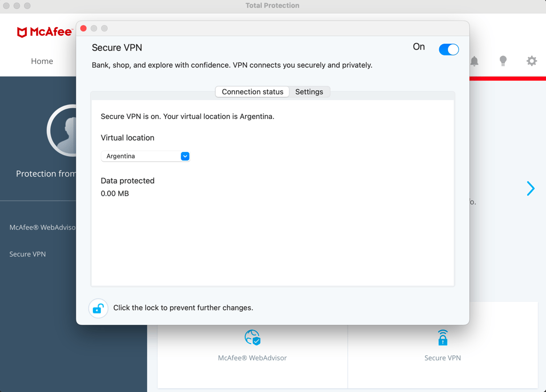Open notifications bell in main window

click(x=474, y=61)
